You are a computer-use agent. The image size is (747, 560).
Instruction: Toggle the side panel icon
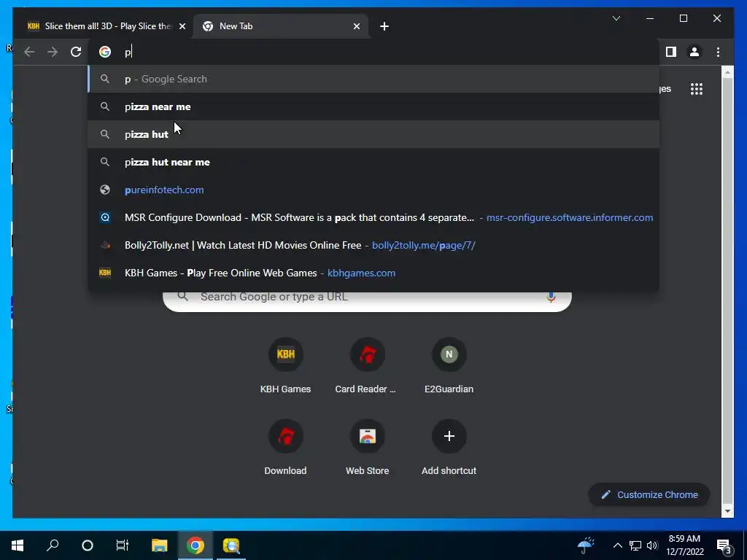click(x=671, y=52)
